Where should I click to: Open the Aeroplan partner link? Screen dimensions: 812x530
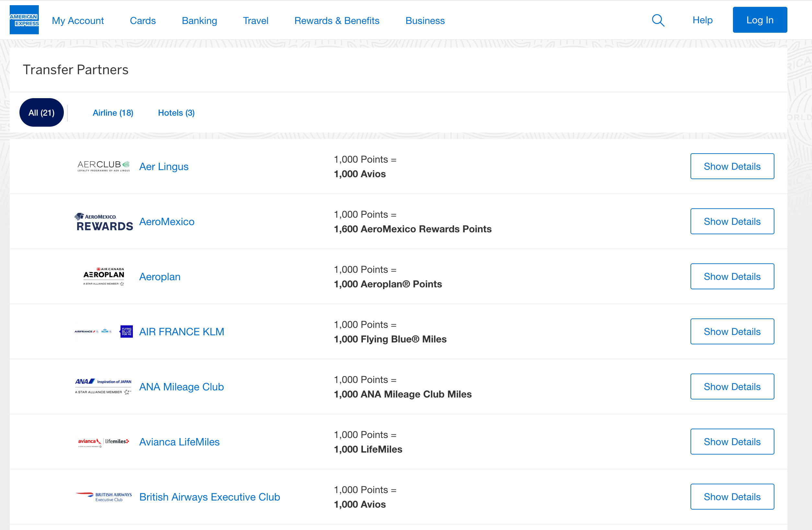[160, 277]
